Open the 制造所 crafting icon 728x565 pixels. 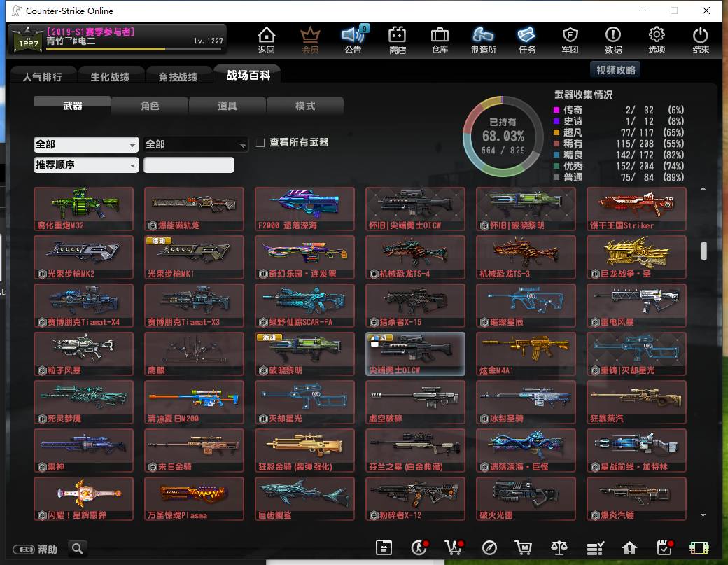483,40
